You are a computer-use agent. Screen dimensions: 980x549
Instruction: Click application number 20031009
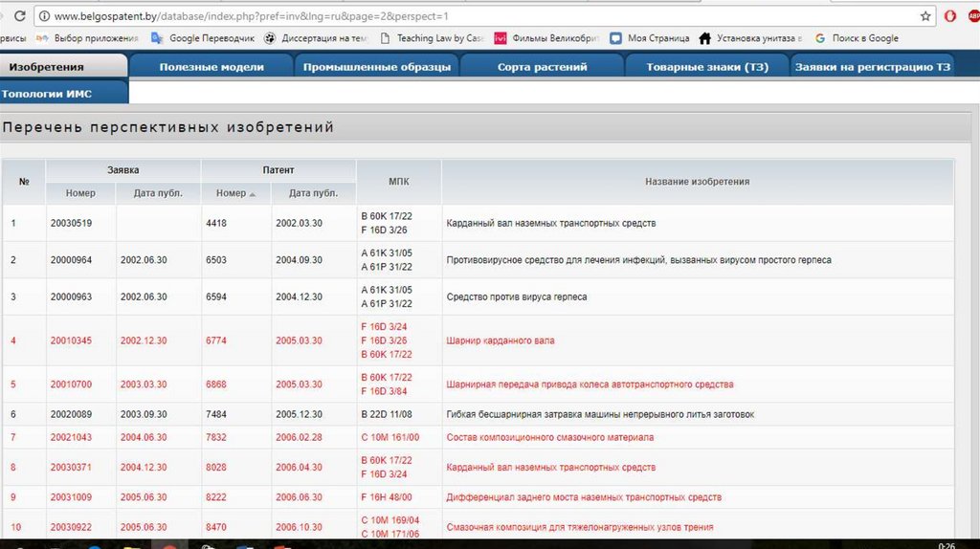(71, 497)
